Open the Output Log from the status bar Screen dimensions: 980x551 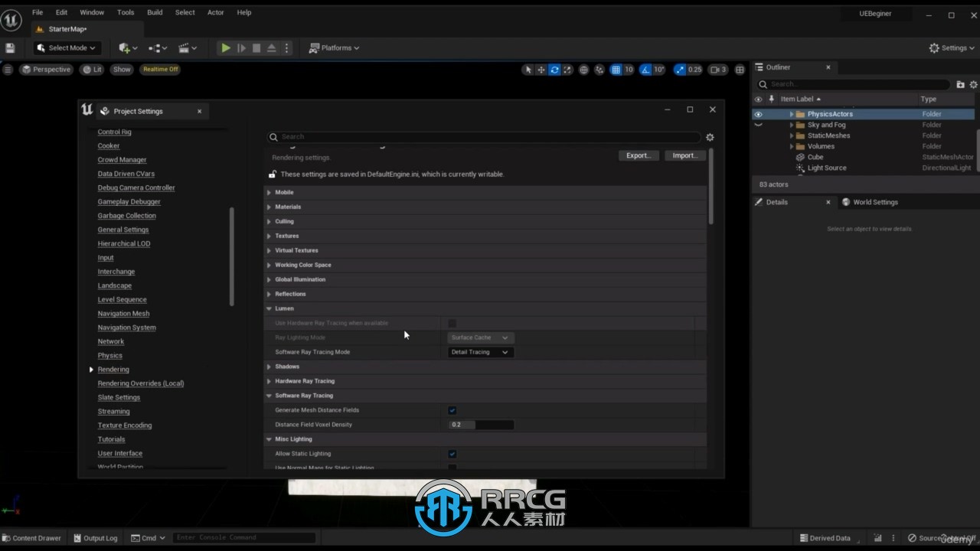click(x=95, y=538)
